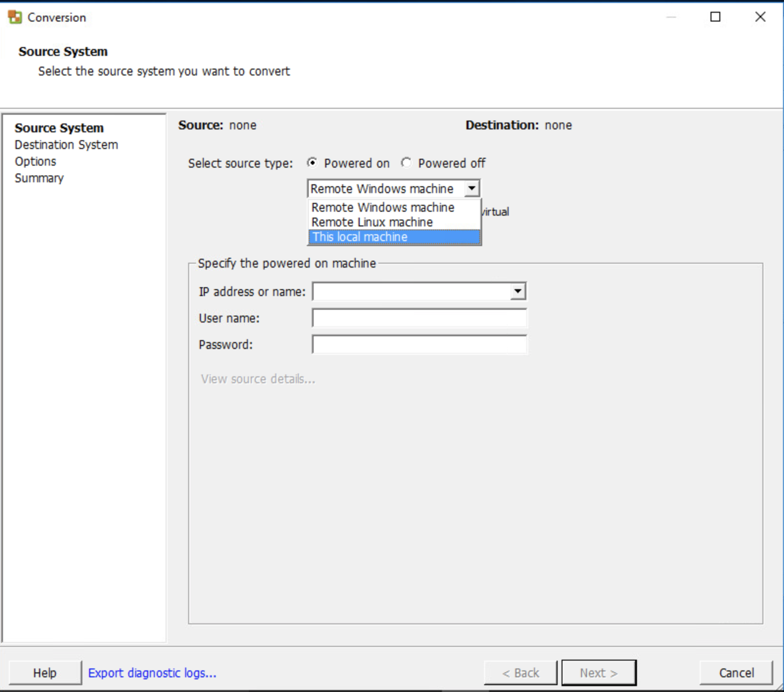Image resolution: width=784 pixels, height=692 pixels.
Task: Click the IP address or name field
Action: (412, 291)
